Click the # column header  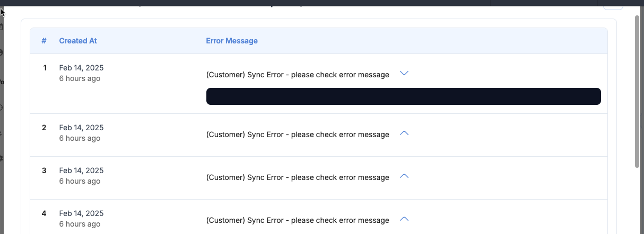tap(44, 41)
